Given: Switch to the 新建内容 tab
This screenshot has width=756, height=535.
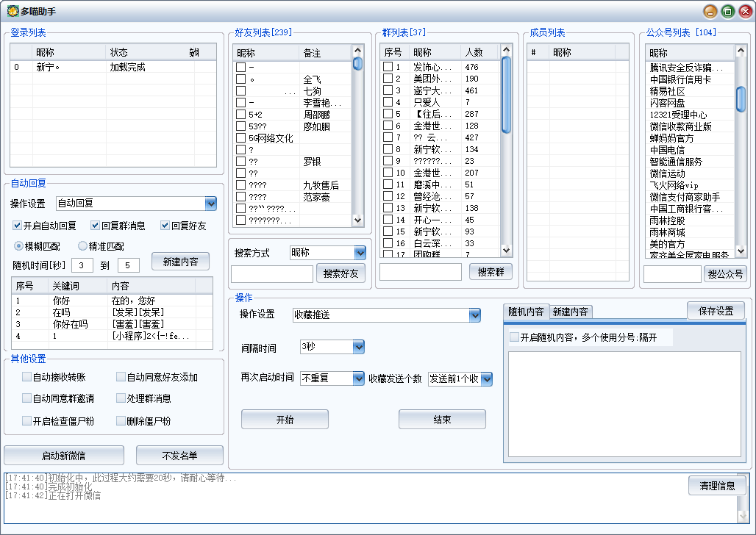Looking at the screenshot, I should pos(571,312).
